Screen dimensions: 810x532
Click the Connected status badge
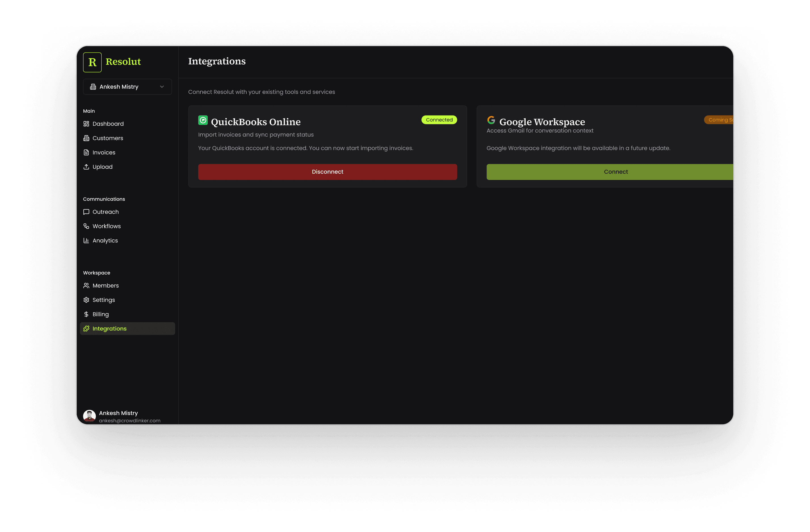click(x=439, y=120)
